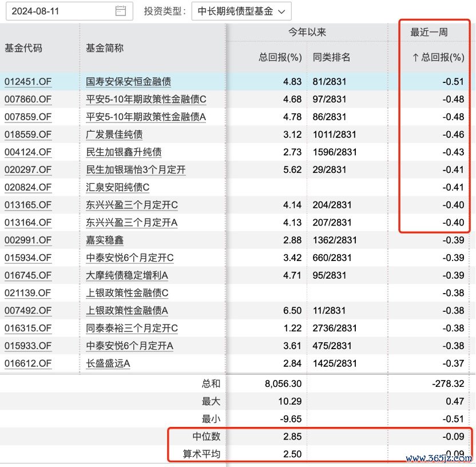
Task: Select weekly return -0.46 of 广发景佳纯债
Action: [453, 134]
